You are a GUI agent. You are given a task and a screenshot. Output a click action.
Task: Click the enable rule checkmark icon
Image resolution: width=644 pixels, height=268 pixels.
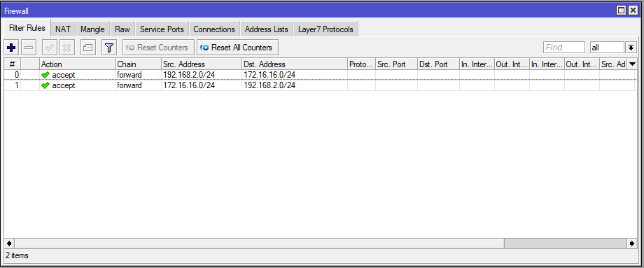tap(50, 48)
